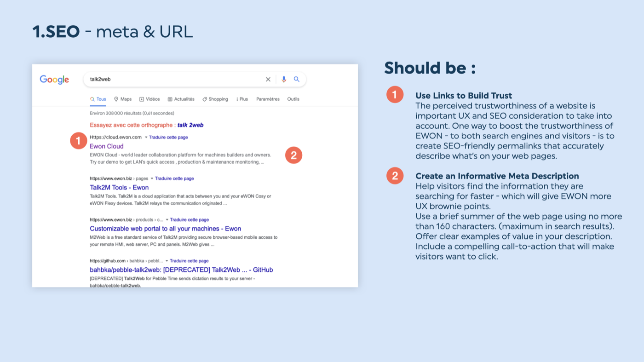Screen dimensions: 644x362
Task: Open Paramètres search settings
Action: (268, 99)
